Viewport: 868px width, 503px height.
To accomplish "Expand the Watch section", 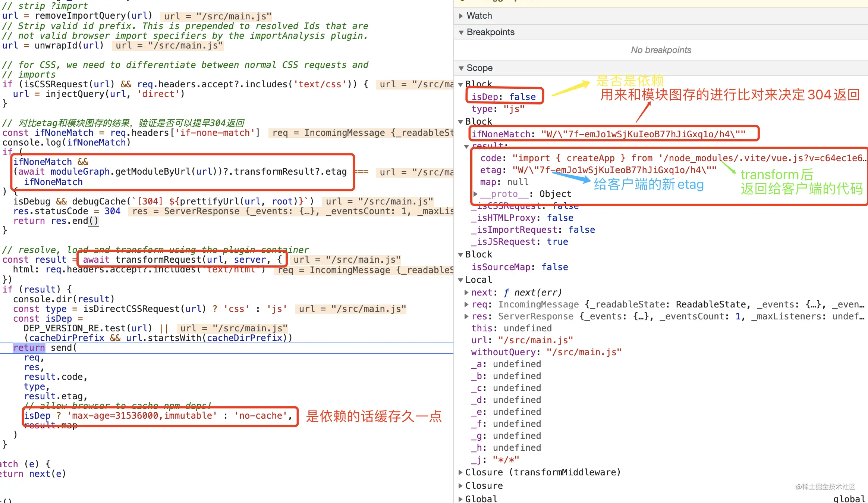I will 462,16.
